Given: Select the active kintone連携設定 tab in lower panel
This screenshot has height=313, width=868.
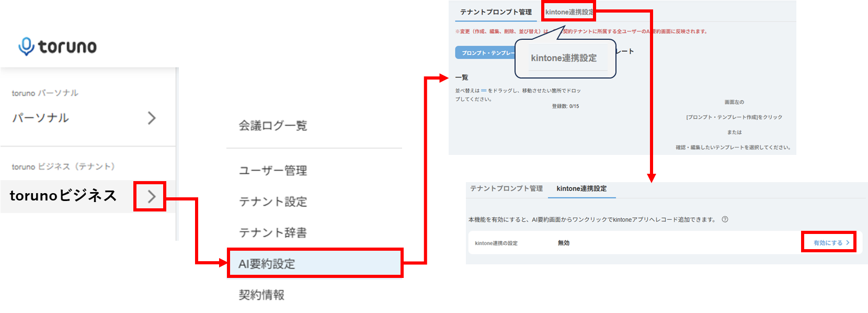Looking at the screenshot, I should click(x=581, y=188).
